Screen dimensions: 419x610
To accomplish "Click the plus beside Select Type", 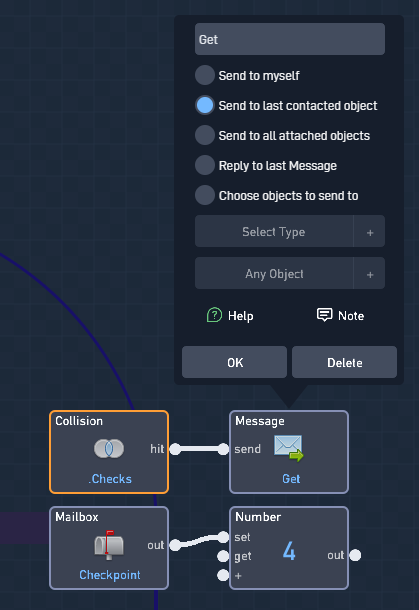I will pos(370,233).
